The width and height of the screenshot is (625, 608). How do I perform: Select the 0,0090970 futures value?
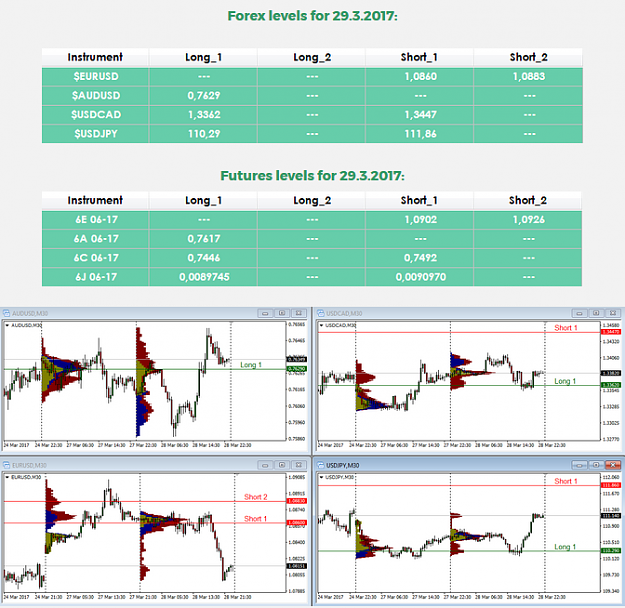click(421, 277)
